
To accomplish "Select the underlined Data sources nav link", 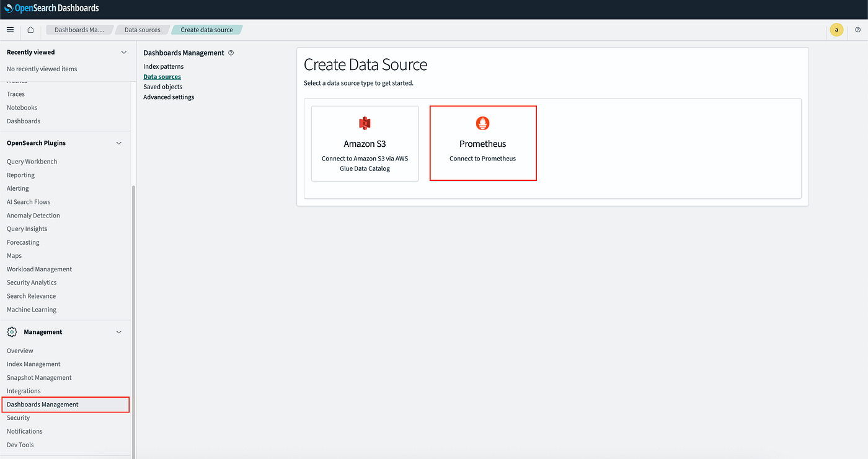I will (x=162, y=77).
